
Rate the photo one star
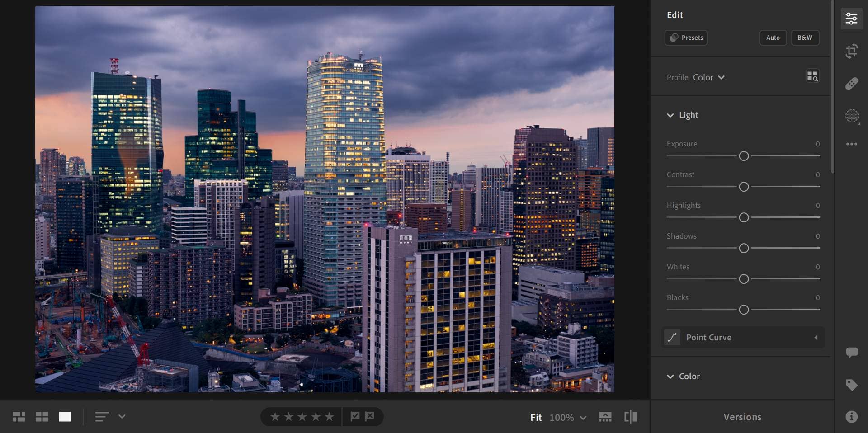(x=275, y=417)
